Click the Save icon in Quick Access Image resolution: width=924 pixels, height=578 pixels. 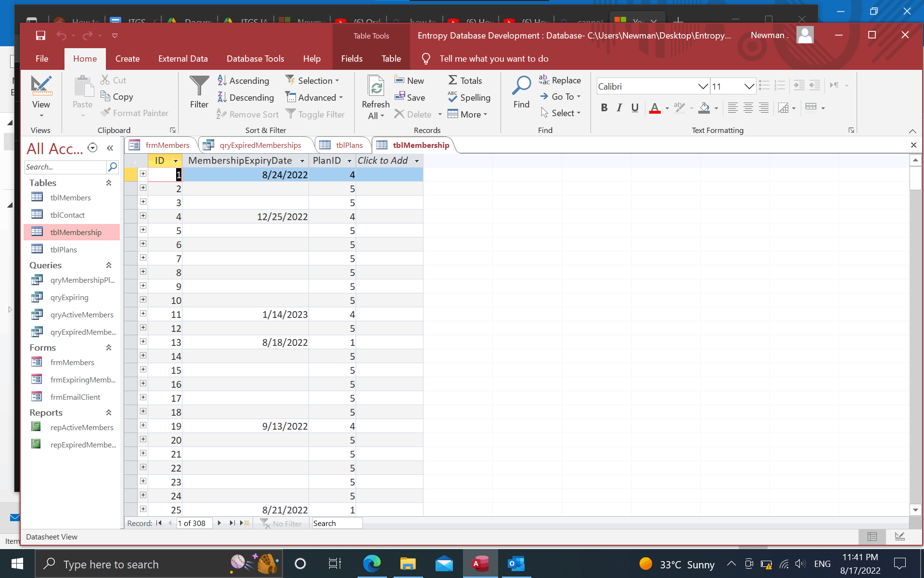(40, 36)
